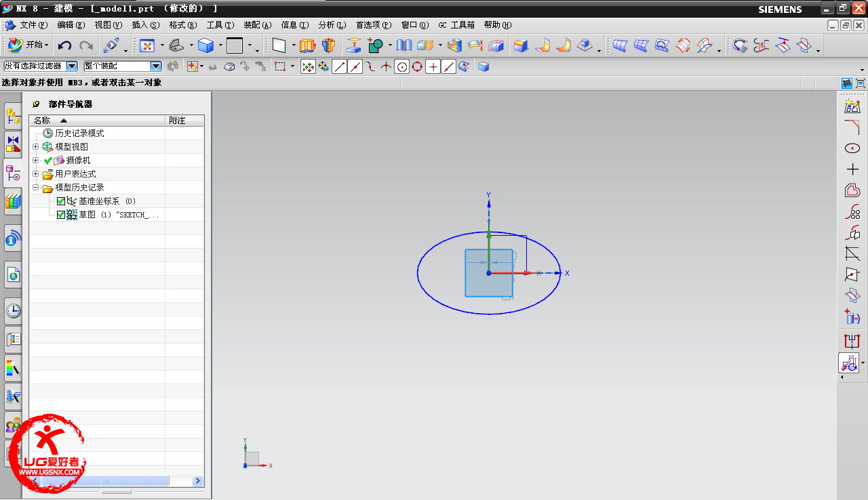The width and height of the screenshot is (868, 500).
Task: Open the 工具(T) menu
Action: coord(220,25)
